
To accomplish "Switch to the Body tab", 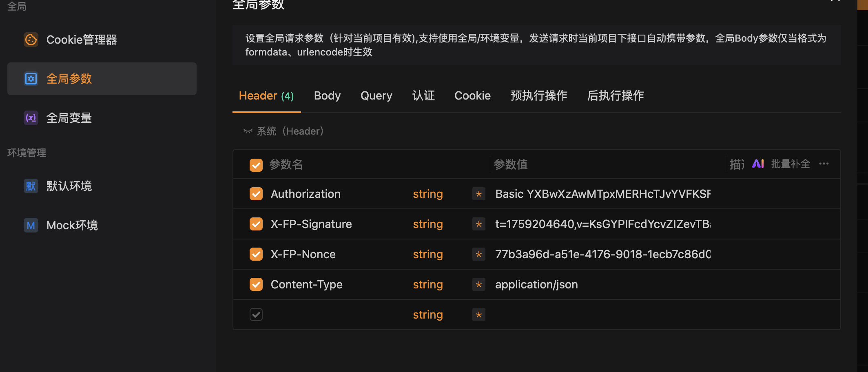I will [x=327, y=95].
